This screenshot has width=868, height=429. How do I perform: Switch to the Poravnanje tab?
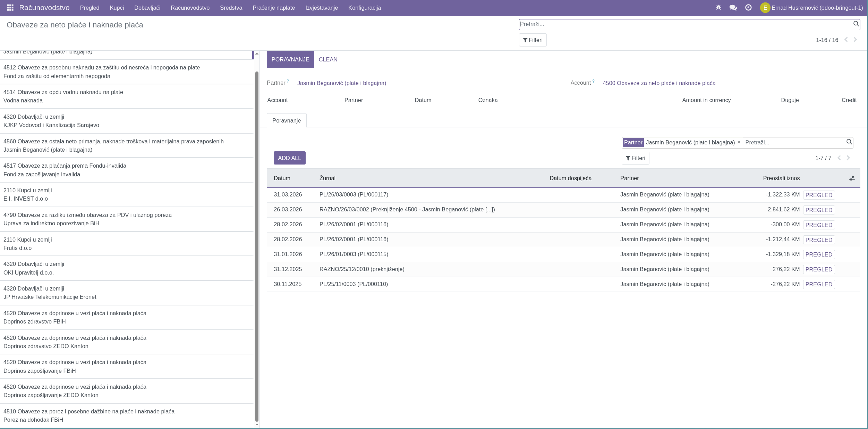[286, 120]
